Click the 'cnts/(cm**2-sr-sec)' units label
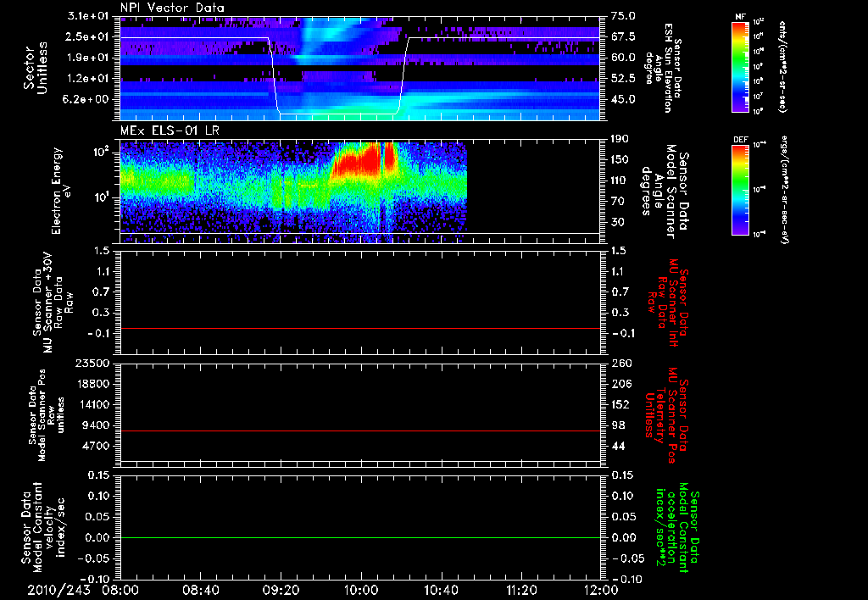868x600 pixels. [x=782, y=67]
